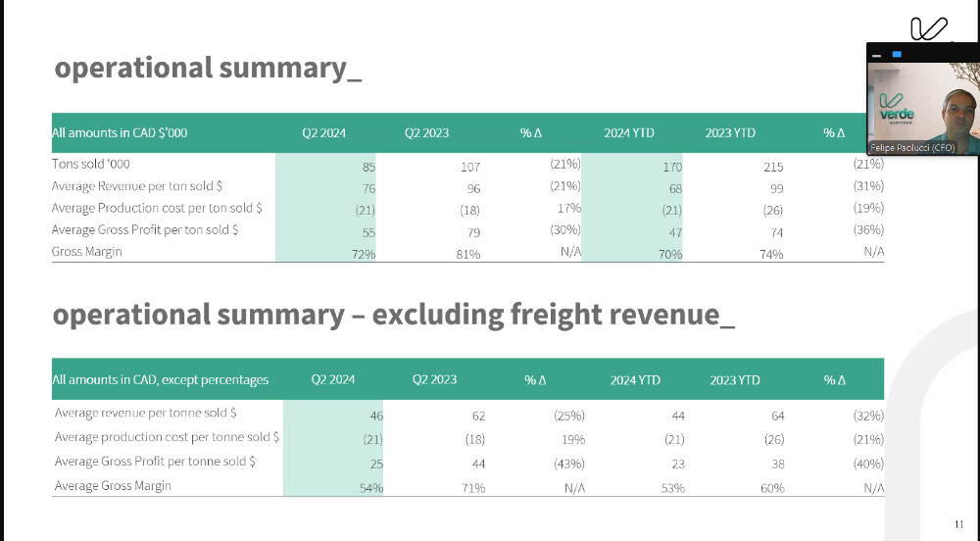Click the "Gross Margin" row label in top table

[88, 252]
